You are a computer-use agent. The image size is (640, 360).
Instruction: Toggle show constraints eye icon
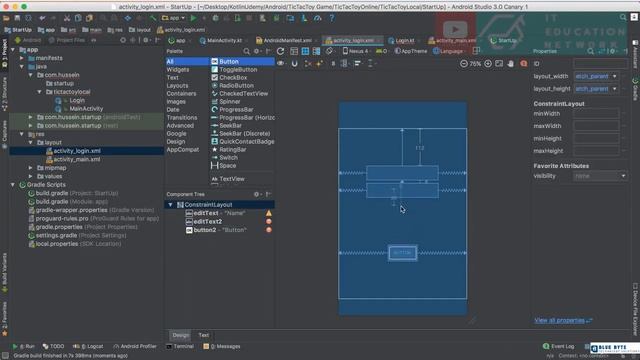coord(280,64)
